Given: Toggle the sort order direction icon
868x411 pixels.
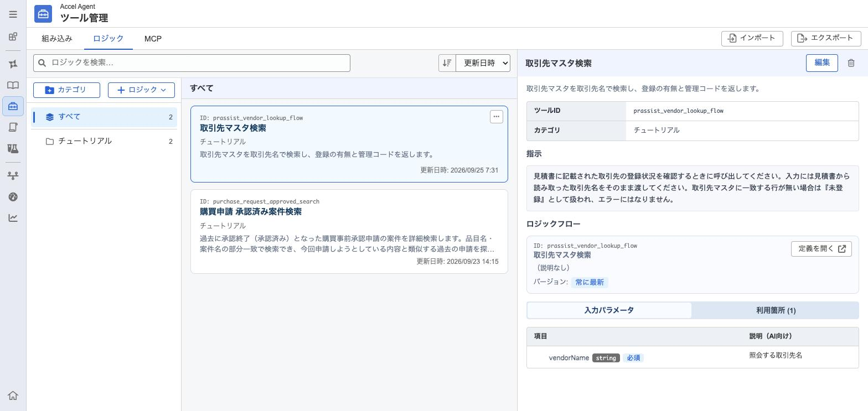Looking at the screenshot, I should click(x=447, y=63).
